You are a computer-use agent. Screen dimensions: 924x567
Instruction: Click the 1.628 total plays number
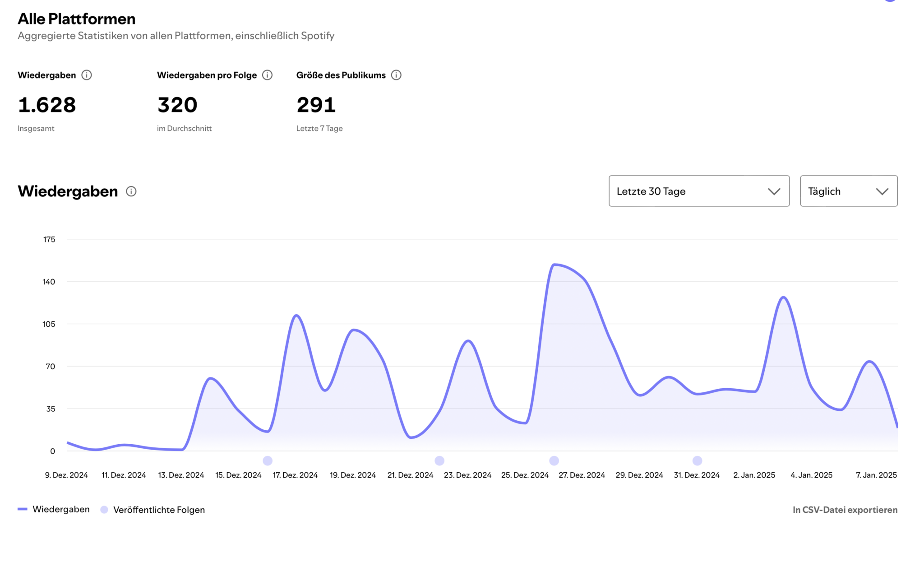[x=47, y=105]
